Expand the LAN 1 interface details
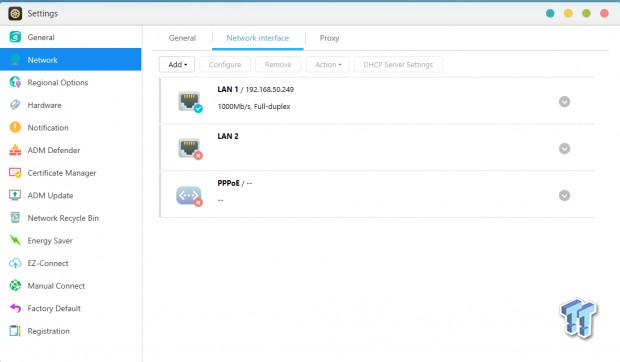 564,102
